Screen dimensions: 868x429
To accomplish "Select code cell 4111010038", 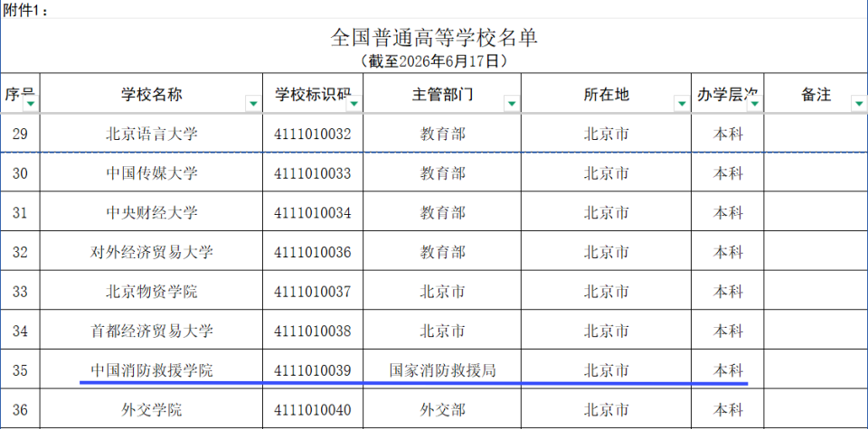I will (x=313, y=330).
